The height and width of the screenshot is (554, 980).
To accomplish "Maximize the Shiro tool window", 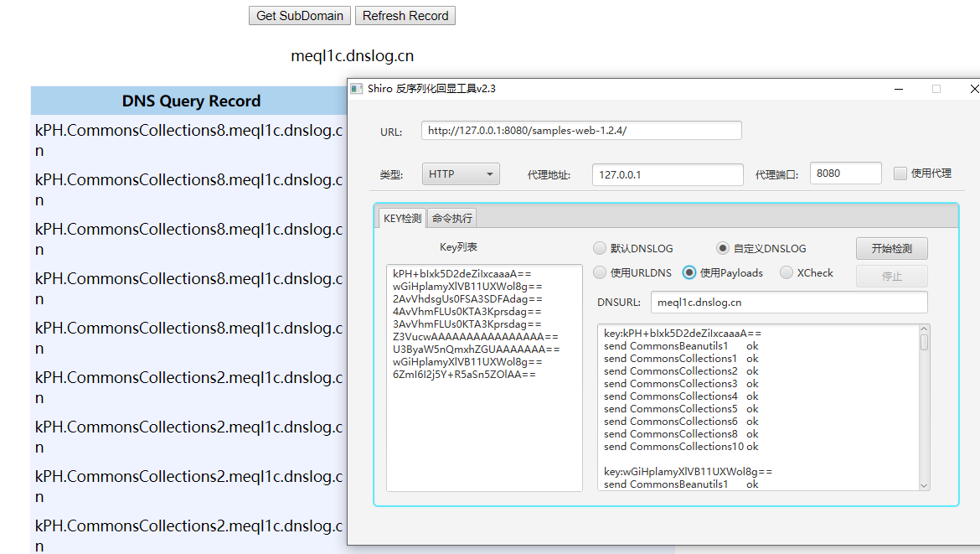I will 936,89.
